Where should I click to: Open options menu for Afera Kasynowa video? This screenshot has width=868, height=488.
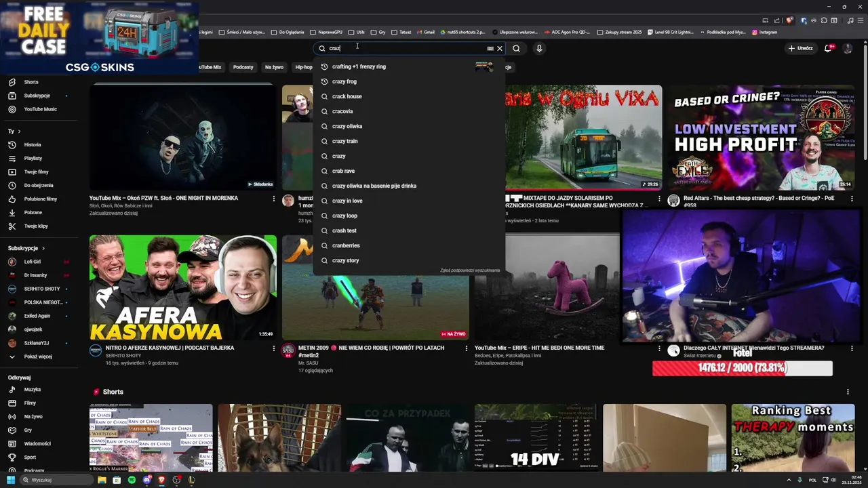274,348
